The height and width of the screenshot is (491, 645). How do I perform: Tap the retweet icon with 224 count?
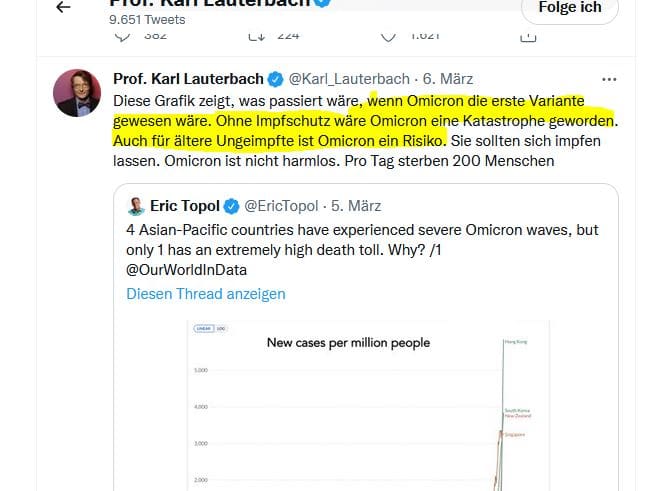(256, 37)
